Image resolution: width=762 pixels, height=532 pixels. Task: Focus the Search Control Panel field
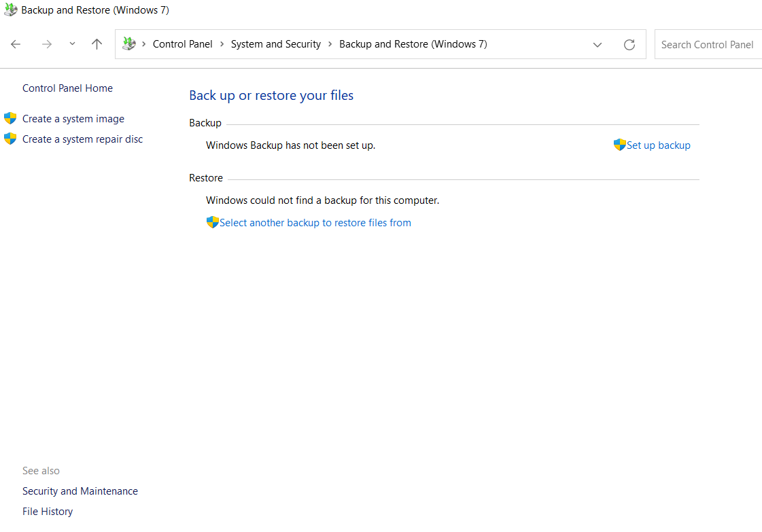[707, 45]
